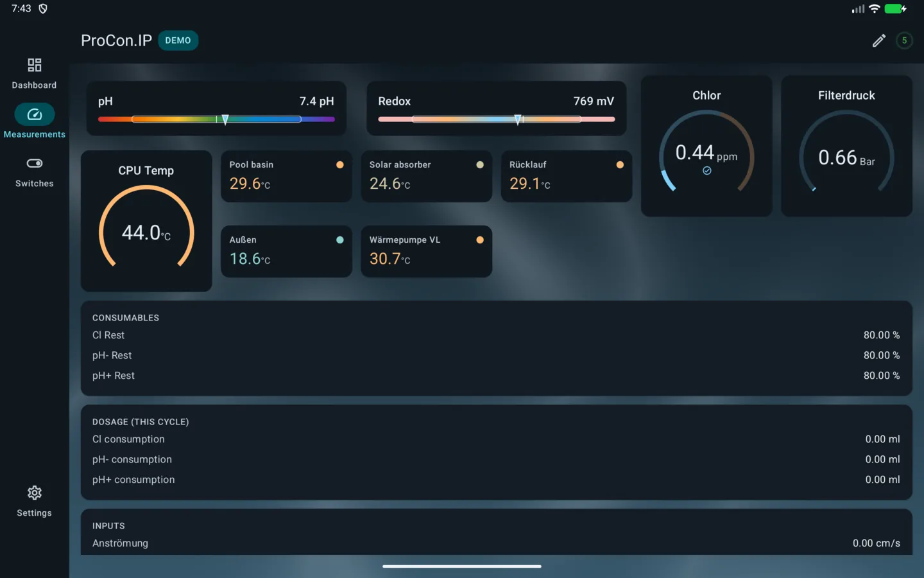The height and width of the screenshot is (578, 924).
Task: Open the Settings gear icon
Action: point(34,493)
